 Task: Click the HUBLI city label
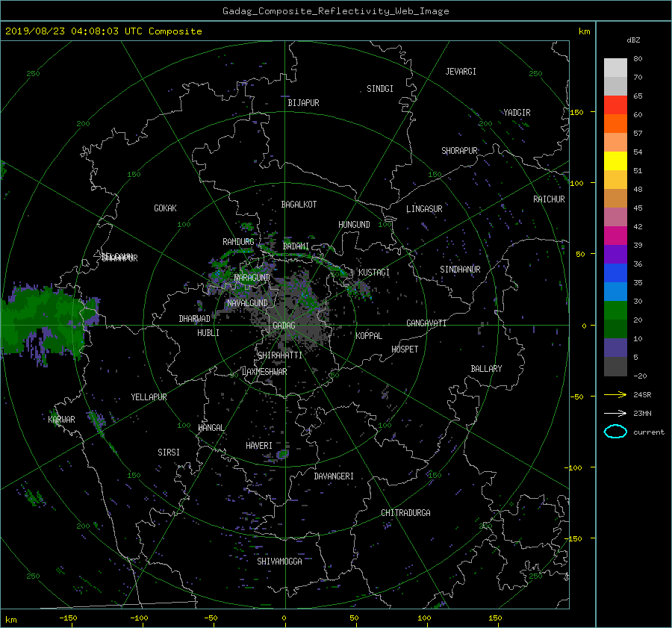coord(208,333)
